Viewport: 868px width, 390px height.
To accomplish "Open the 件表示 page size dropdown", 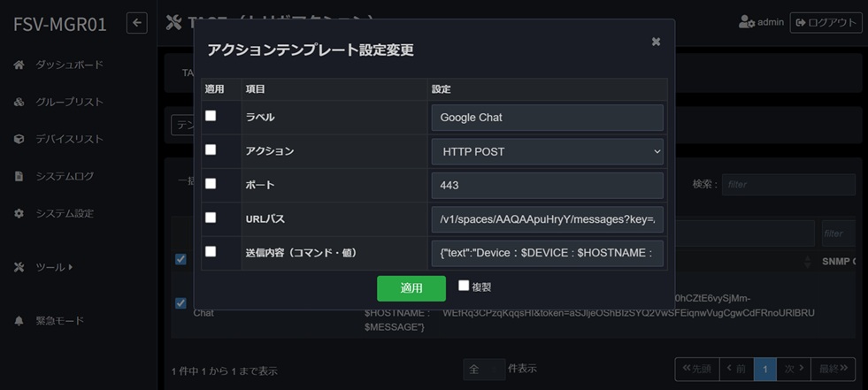I will 484,370.
